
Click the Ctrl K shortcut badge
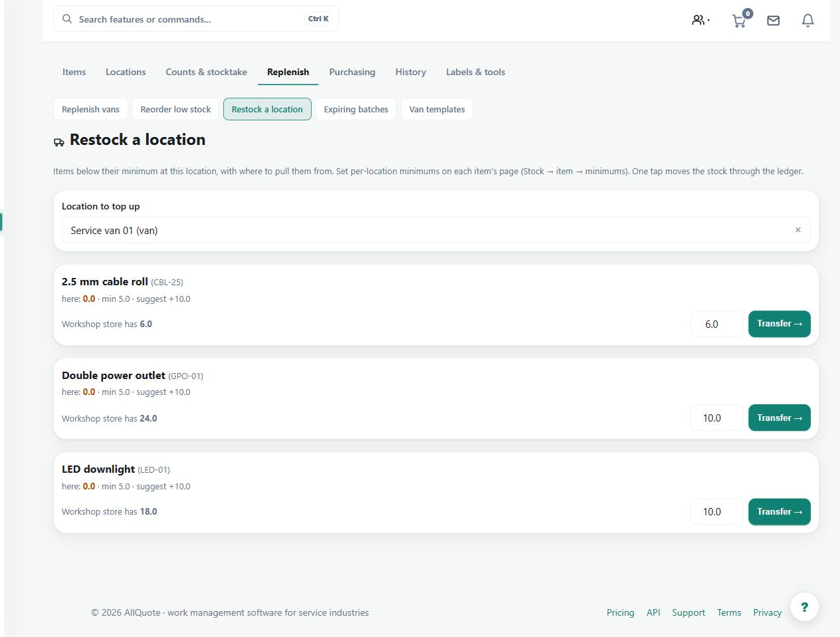click(x=318, y=19)
